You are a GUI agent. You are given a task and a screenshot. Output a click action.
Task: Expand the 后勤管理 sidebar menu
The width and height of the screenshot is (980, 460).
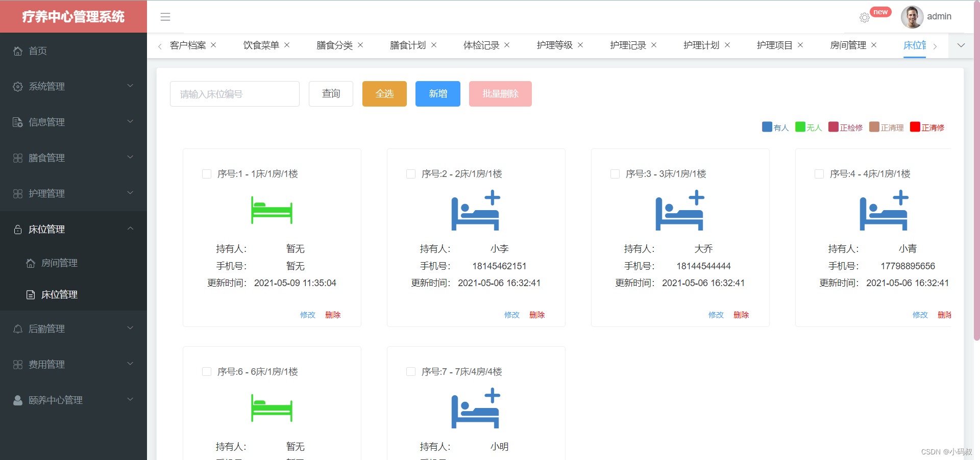point(73,329)
